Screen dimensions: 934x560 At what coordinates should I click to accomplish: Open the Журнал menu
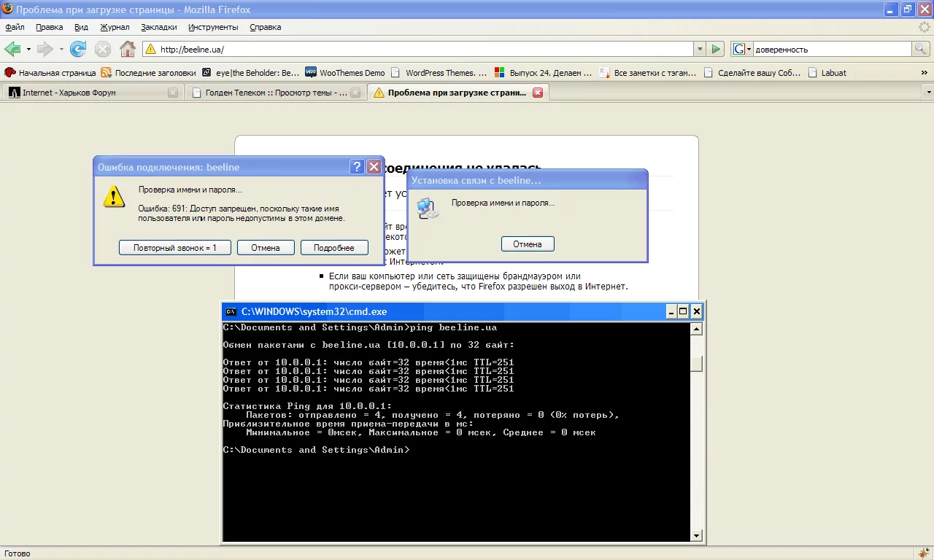click(x=115, y=27)
